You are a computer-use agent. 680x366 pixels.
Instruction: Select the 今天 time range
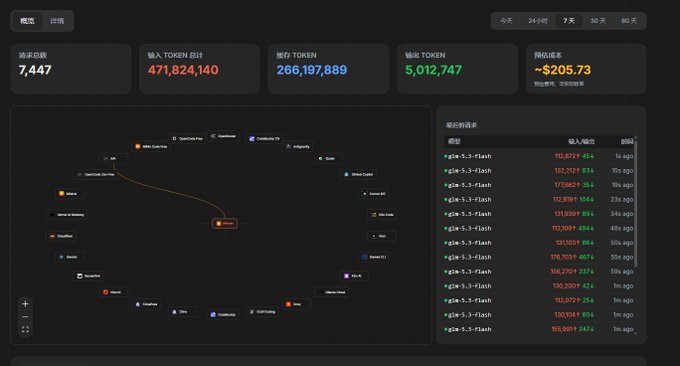(506, 21)
